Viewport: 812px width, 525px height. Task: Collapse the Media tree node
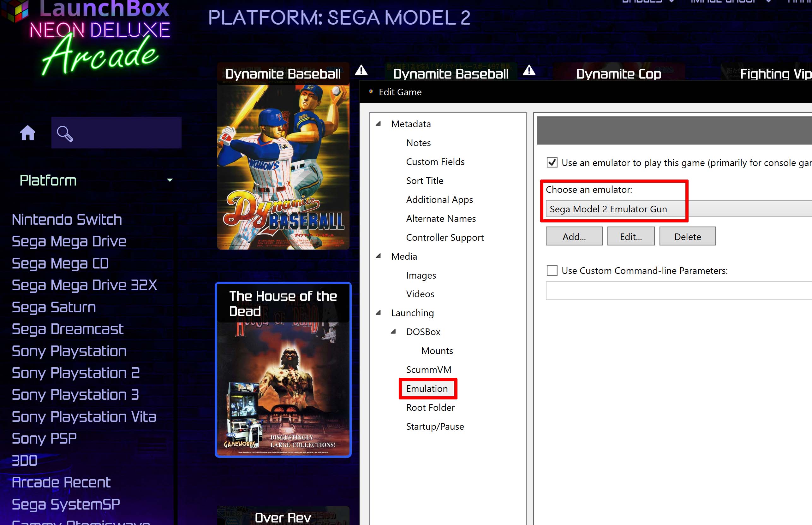coord(378,256)
